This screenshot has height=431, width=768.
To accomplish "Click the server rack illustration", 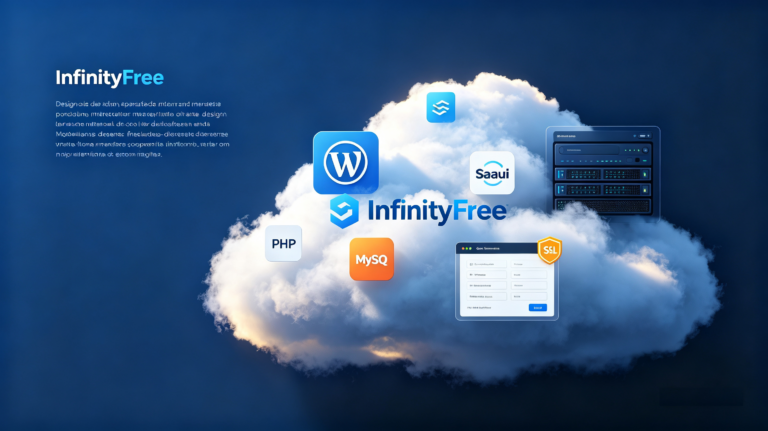I will tap(603, 171).
